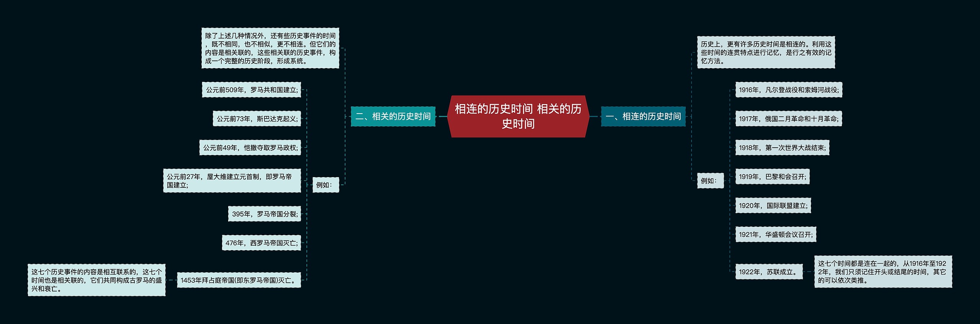Screen dimensions: 980x324
Task: Click the '1920年，国际联盟建立' node
Action: 773,205
